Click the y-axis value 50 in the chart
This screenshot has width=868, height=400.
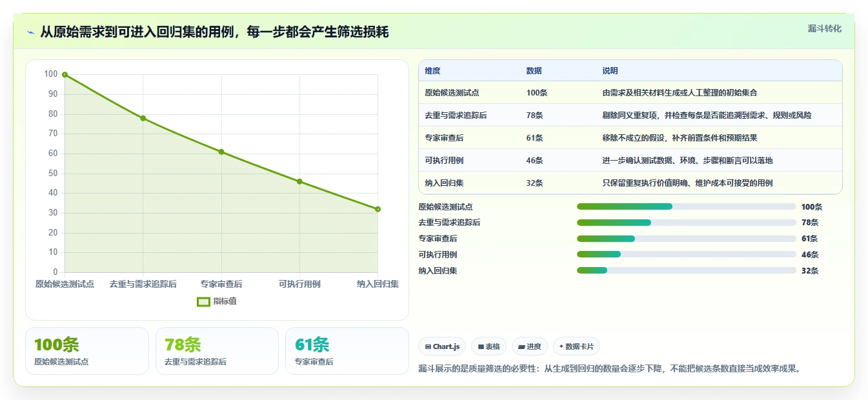(x=52, y=174)
